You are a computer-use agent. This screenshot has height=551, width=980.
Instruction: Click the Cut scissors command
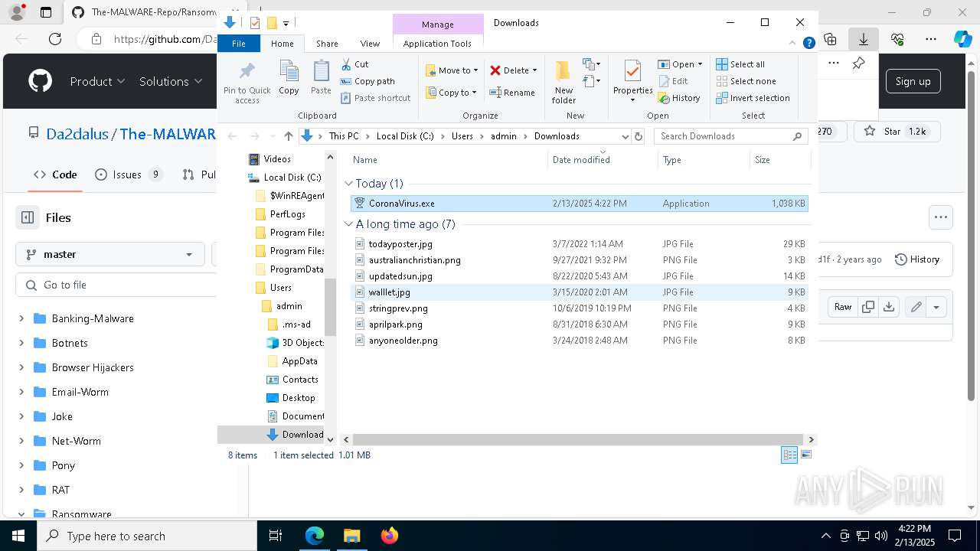click(354, 64)
